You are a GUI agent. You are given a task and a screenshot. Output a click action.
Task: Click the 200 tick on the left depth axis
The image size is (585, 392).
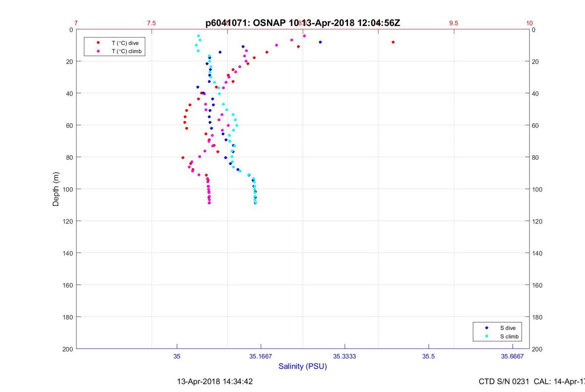click(67, 349)
